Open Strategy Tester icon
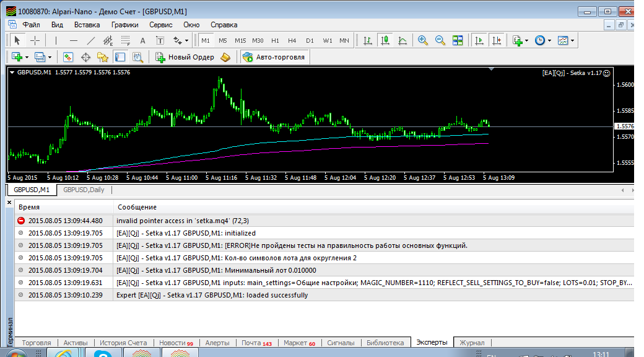Screen dimensions: 644x357 137,57
